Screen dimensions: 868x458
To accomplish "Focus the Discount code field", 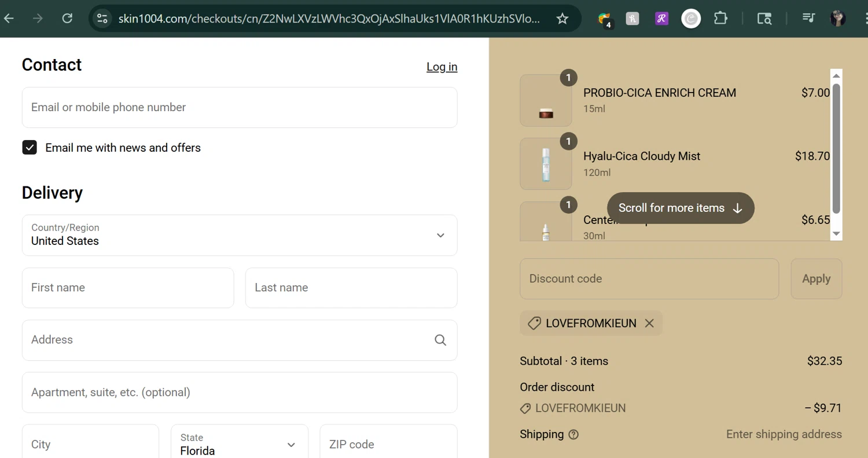I will coord(649,279).
